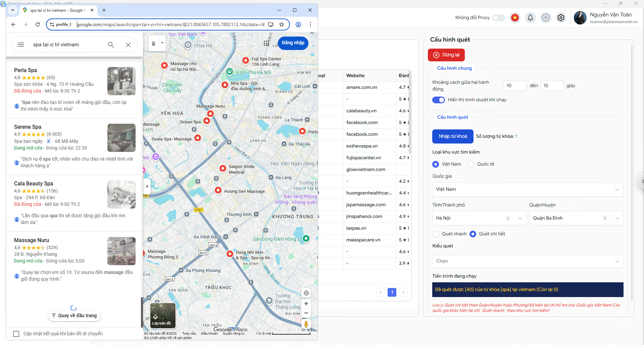Viewport: 644px width, 345px height.
Task: Click the my-location target icon on map
Action: (306, 293)
